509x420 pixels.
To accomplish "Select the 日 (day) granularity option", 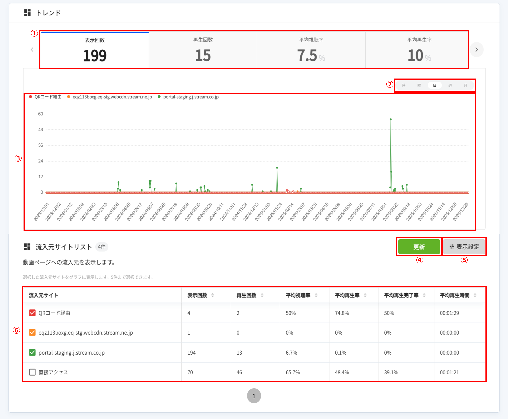I will 435,85.
